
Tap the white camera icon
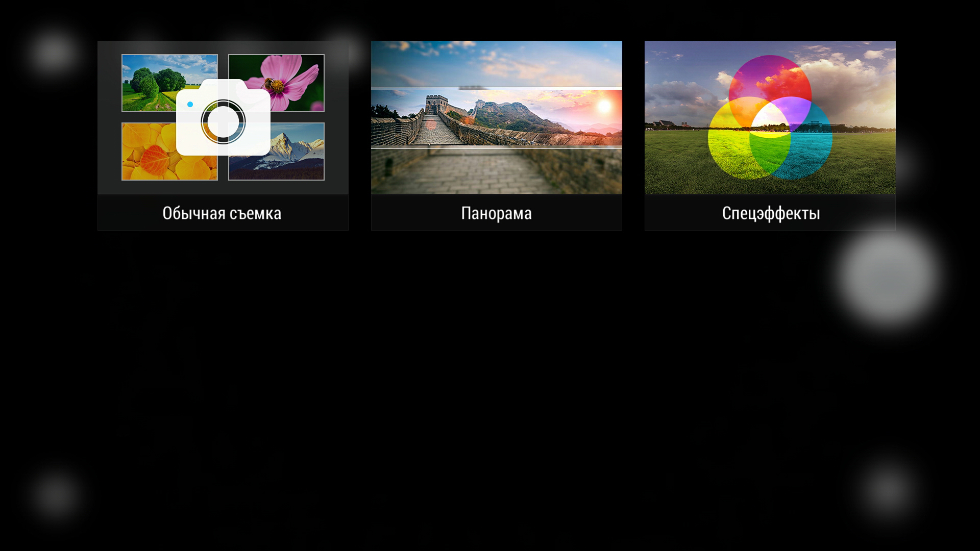click(223, 117)
